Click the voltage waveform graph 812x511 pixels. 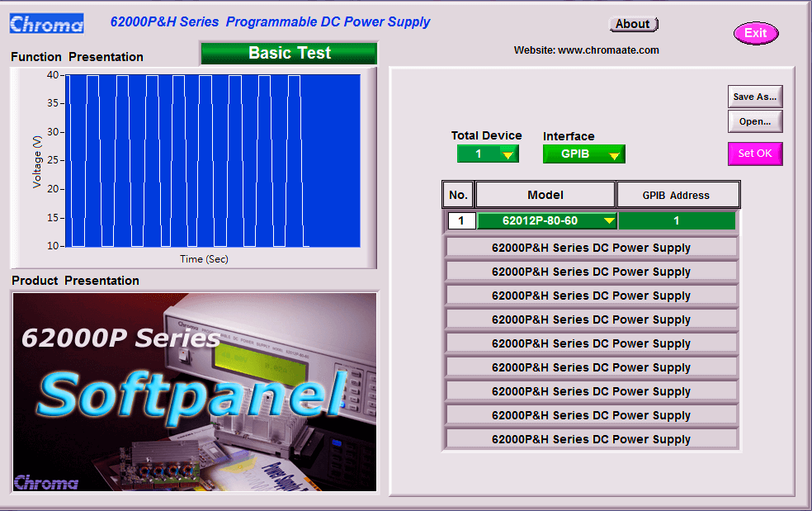(213, 161)
